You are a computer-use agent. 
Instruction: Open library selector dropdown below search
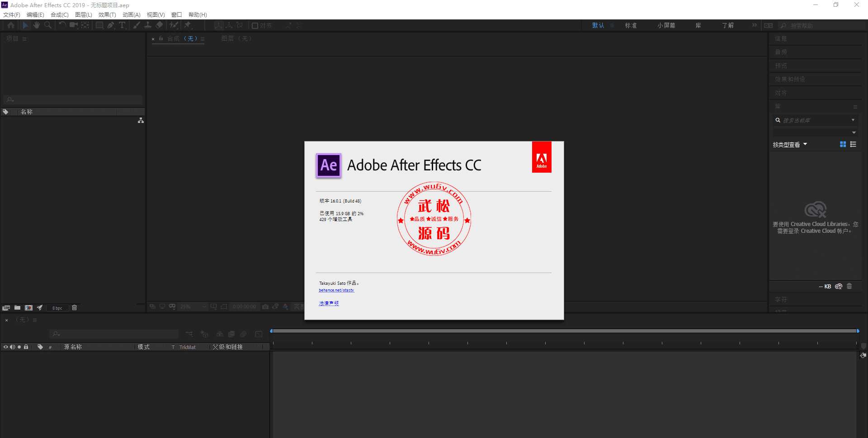pyautogui.click(x=854, y=132)
